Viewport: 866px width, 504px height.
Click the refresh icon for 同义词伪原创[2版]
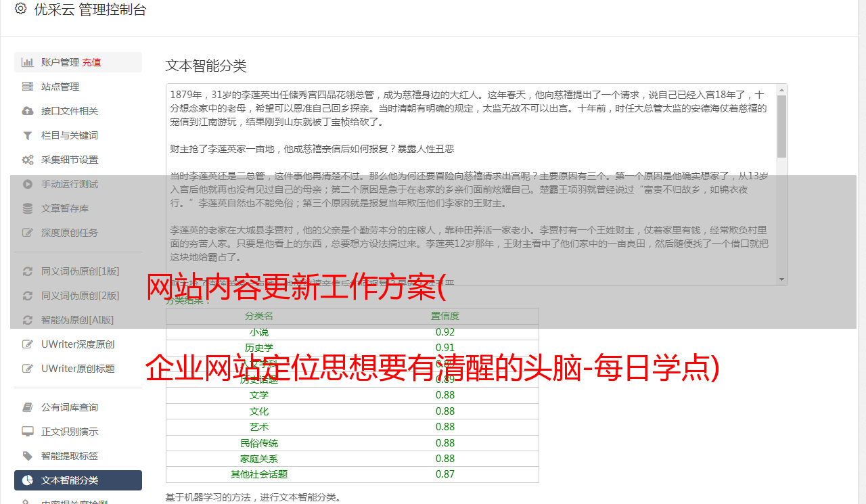pos(28,296)
